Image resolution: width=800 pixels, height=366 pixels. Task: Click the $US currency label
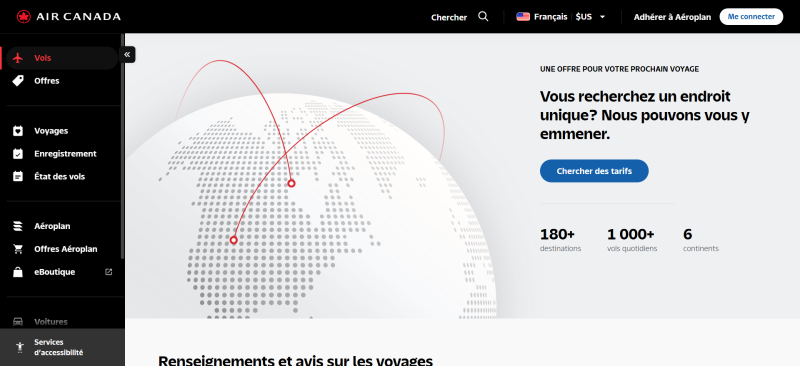[584, 17]
